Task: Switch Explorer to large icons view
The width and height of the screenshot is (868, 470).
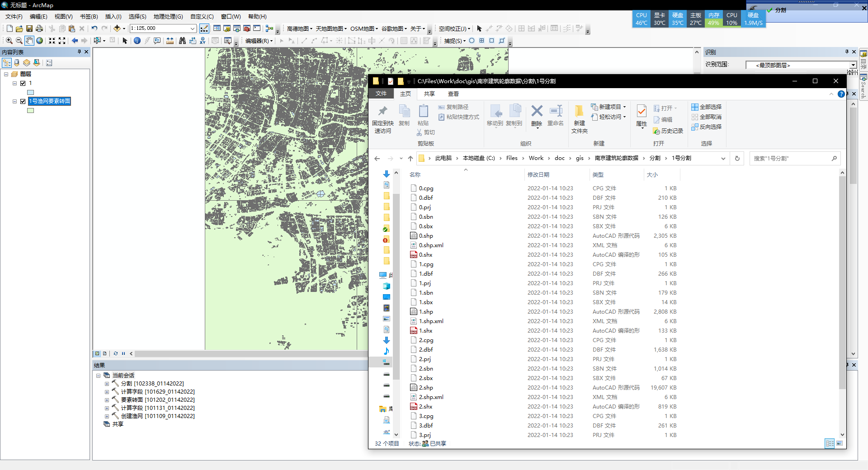Action: (840, 443)
